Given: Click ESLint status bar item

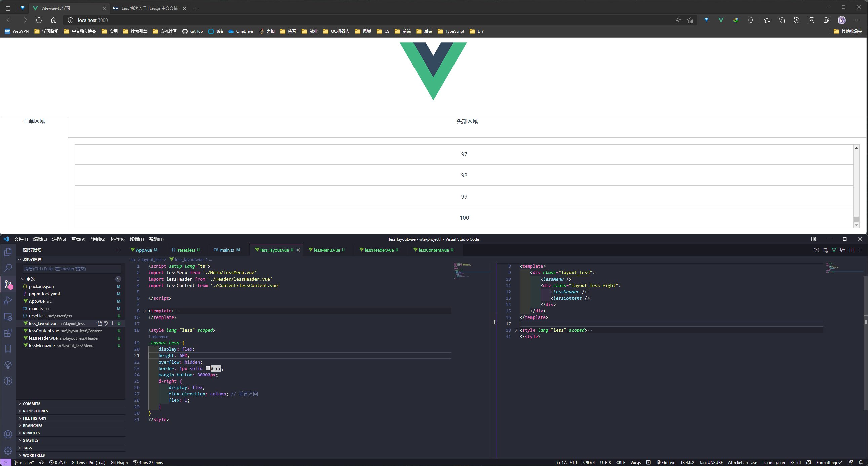Looking at the screenshot, I should (795, 462).
